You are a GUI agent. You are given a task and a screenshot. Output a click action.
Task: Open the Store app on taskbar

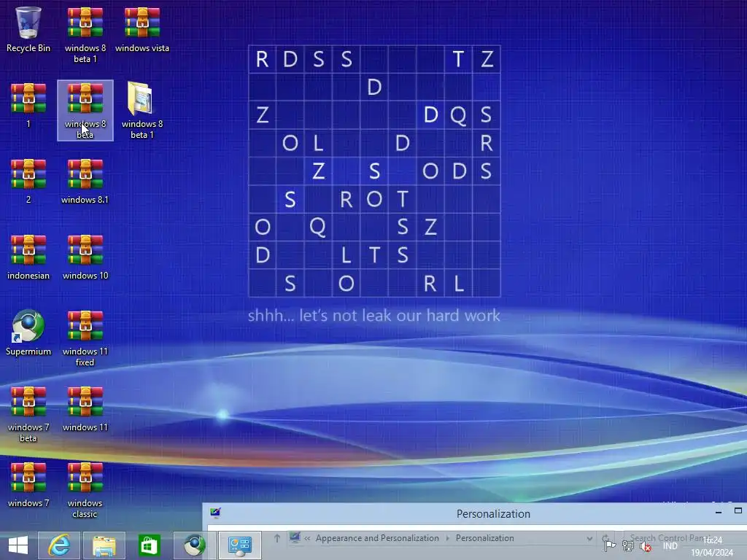click(149, 545)
